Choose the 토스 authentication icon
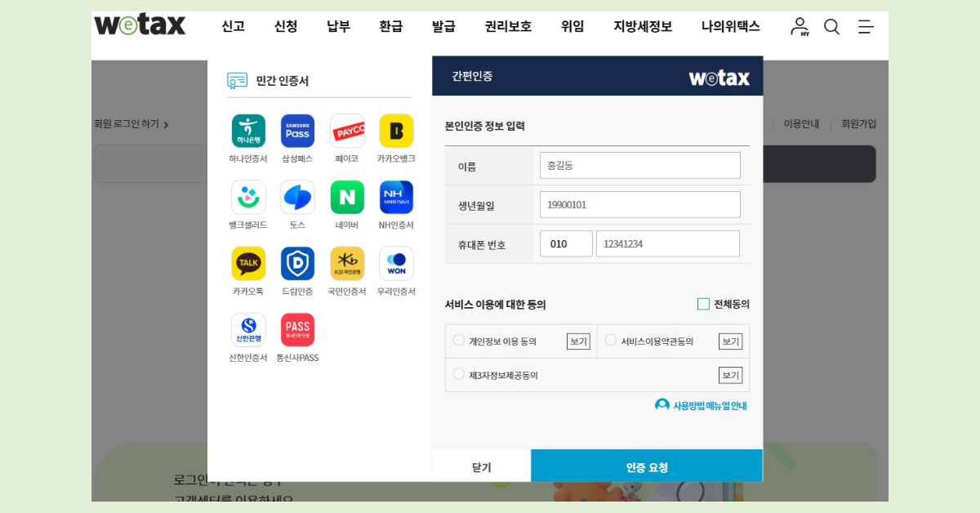Screen dimensions: 980x513 [x=297, y=197]
